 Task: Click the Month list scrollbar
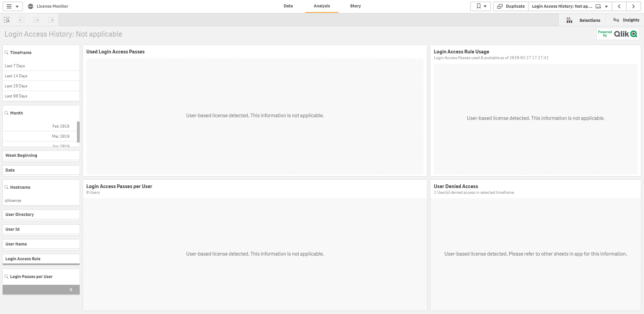point(78,132)
